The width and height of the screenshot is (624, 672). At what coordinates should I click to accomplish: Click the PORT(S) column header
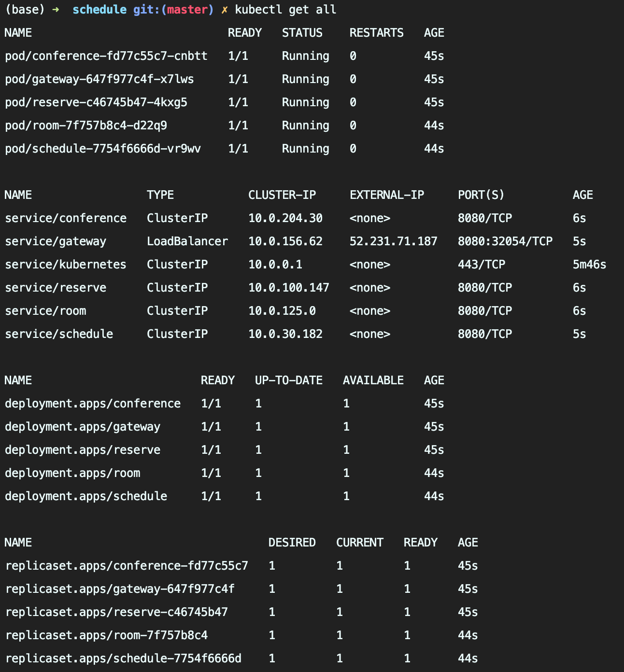[x=482, y=195]
